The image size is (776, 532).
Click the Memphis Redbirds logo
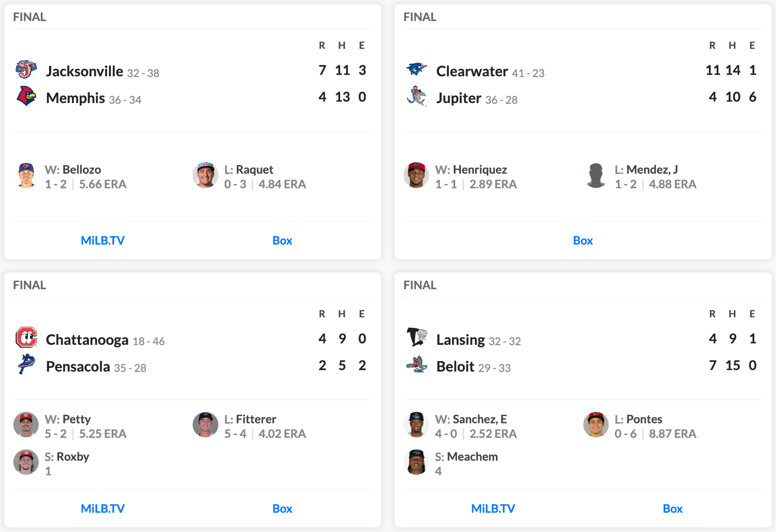point(26,96)
